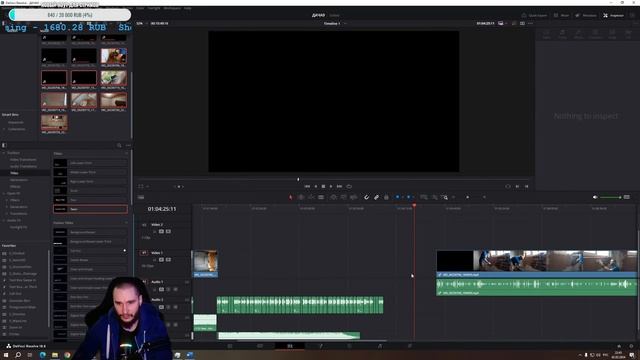Toggle auto select on Video 2 track
640x360 pixels.
[x=161, y=231]
